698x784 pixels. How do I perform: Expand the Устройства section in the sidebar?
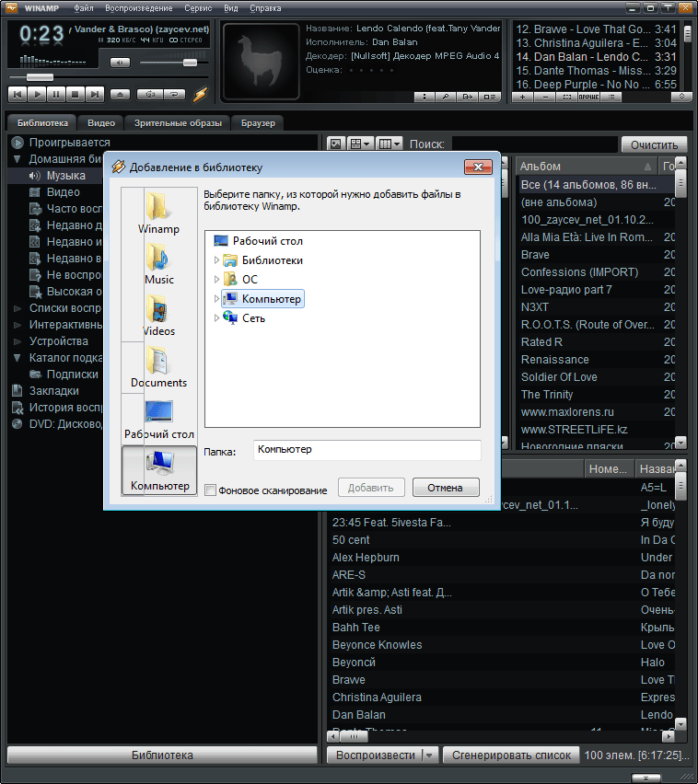(17, 341)
